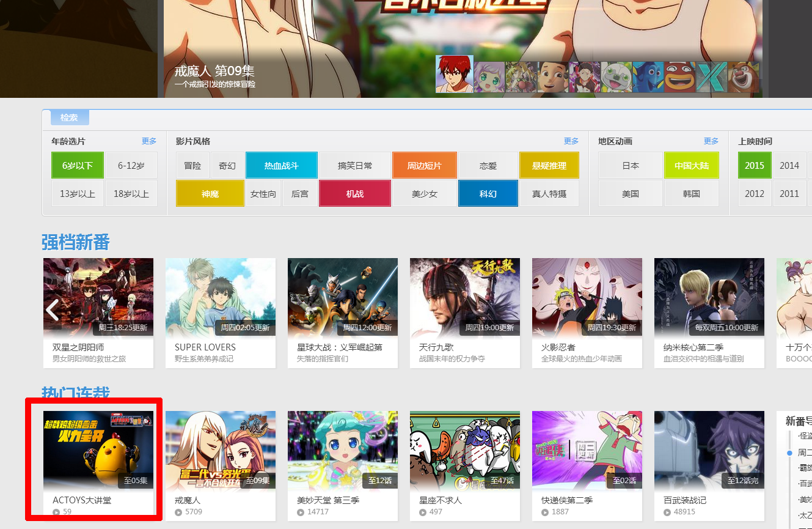Toggle the 6岁以下 age filter
The image size is (812, 529).
point(78,165)
